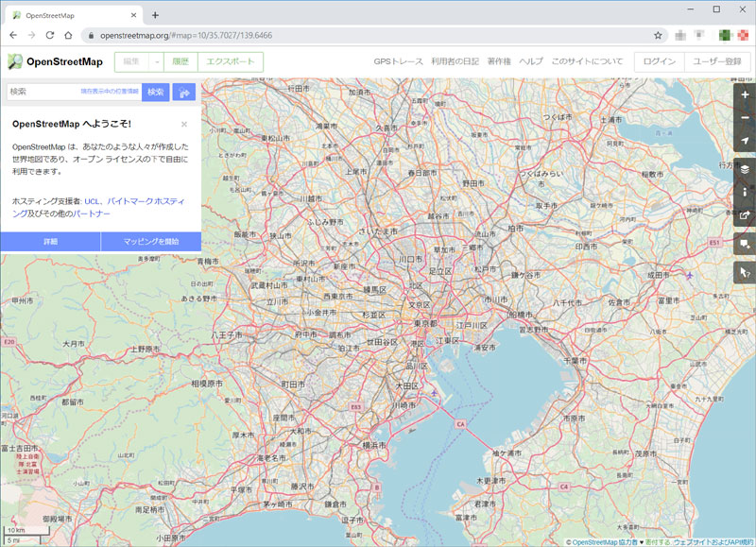756x547 pixels.
Task: Click the 千葉市 label on the map
Action: (x=576, y=361)
